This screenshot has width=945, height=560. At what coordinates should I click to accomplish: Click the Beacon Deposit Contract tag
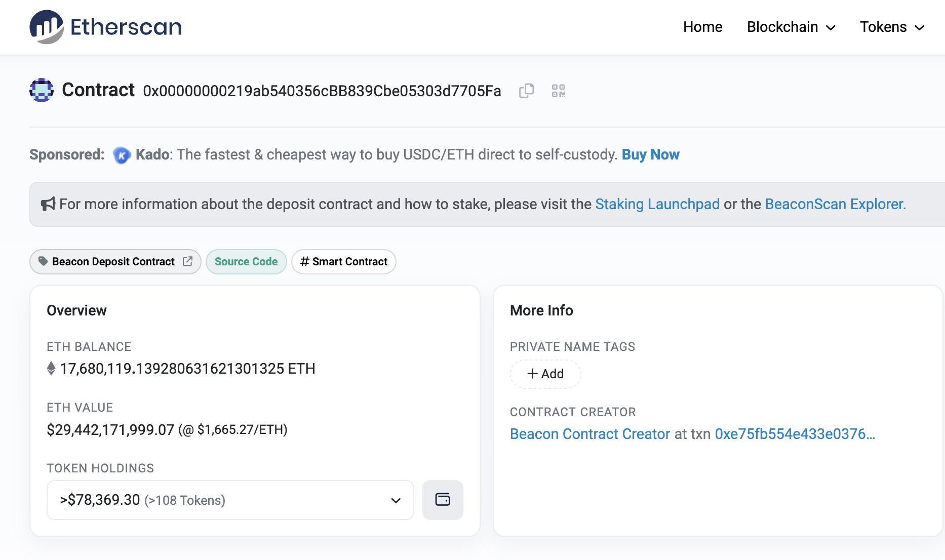(x=115, y=262)
